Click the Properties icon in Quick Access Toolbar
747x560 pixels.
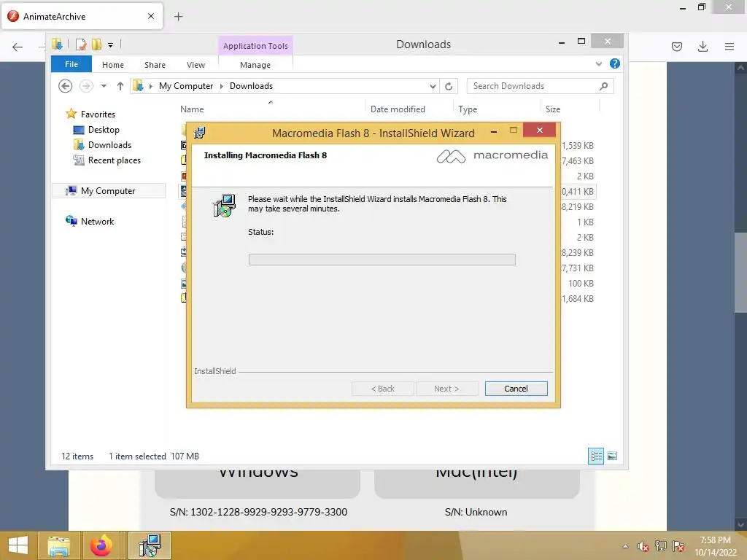[81, 44]
